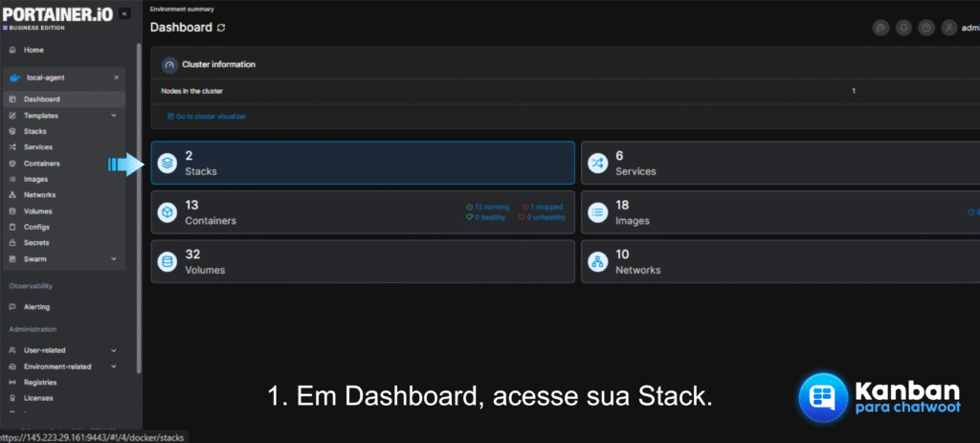The height and width of the screenshot is (443, 980).
Task: Click the Services tile shuffle icon
Action: point(597,164)
